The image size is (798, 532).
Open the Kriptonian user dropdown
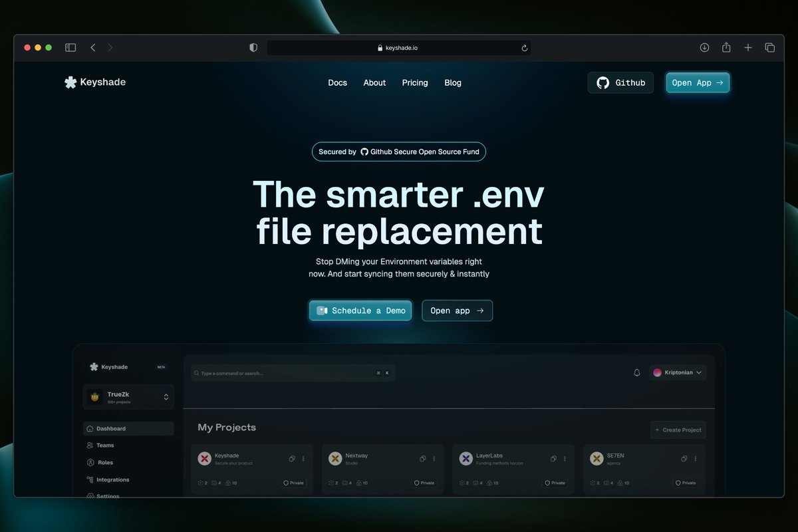coord(678,373)
